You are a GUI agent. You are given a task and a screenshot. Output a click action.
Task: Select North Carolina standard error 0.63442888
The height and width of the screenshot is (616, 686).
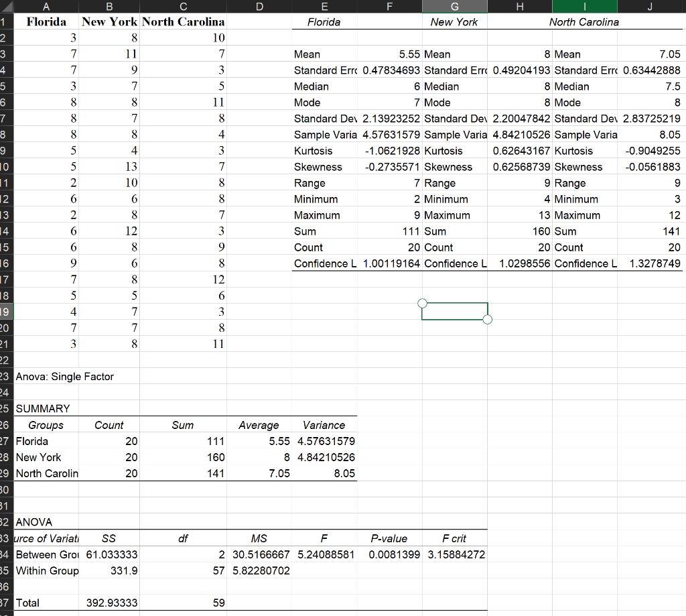click(x=652, y=70)
